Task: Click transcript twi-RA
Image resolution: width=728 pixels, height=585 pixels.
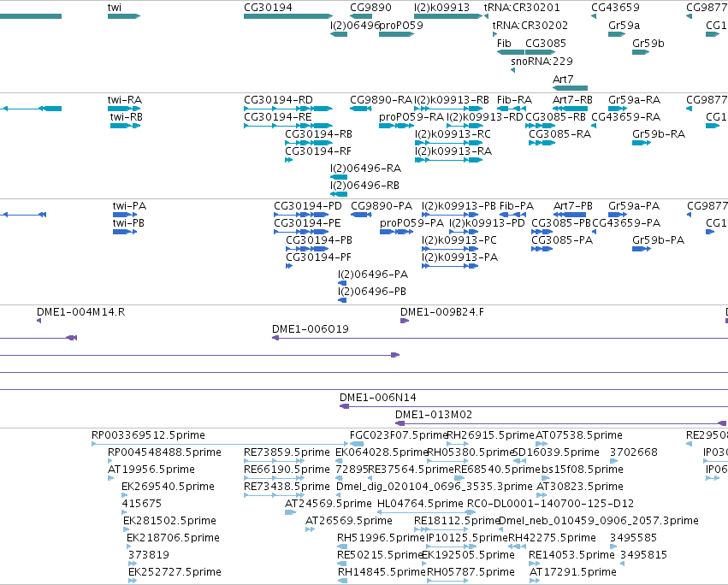Action: coord(124,109)
